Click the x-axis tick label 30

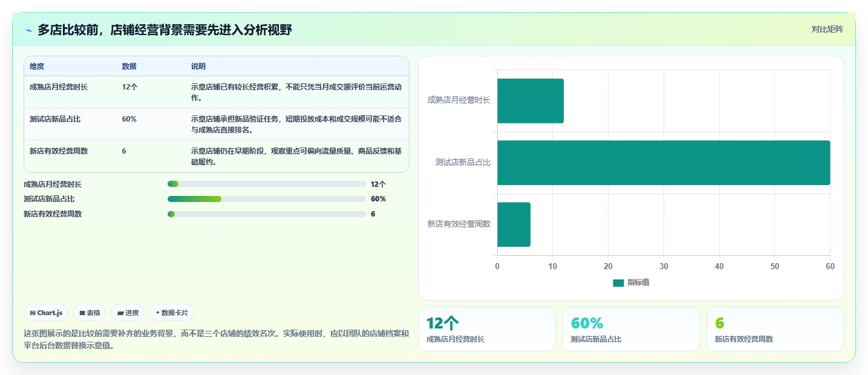664,267
